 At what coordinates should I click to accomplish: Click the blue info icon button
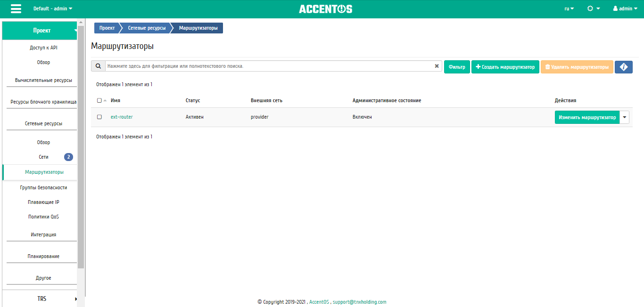tap(623, 67)
